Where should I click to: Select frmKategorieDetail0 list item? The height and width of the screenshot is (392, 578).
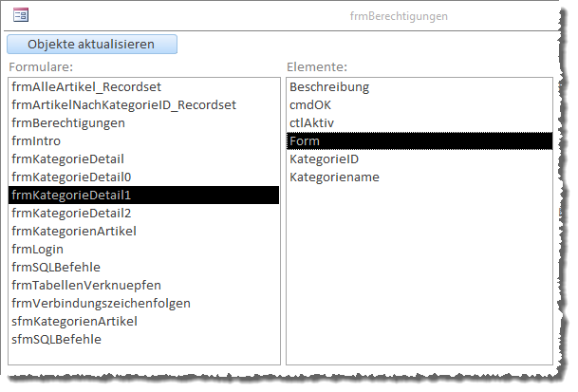pos(71,177)
